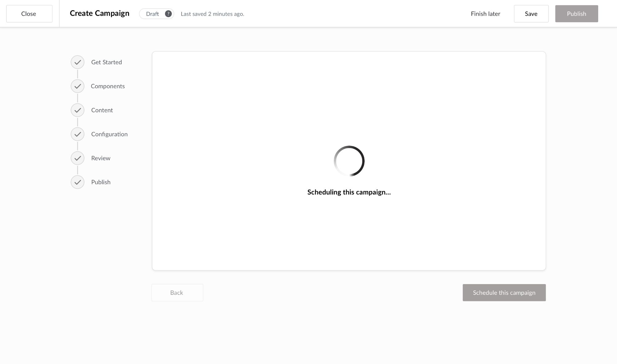Jump to the Content step label
Image resolution: width=617 pixels, height=364 pixels.
pyautogui.click(x=102, y=110)
